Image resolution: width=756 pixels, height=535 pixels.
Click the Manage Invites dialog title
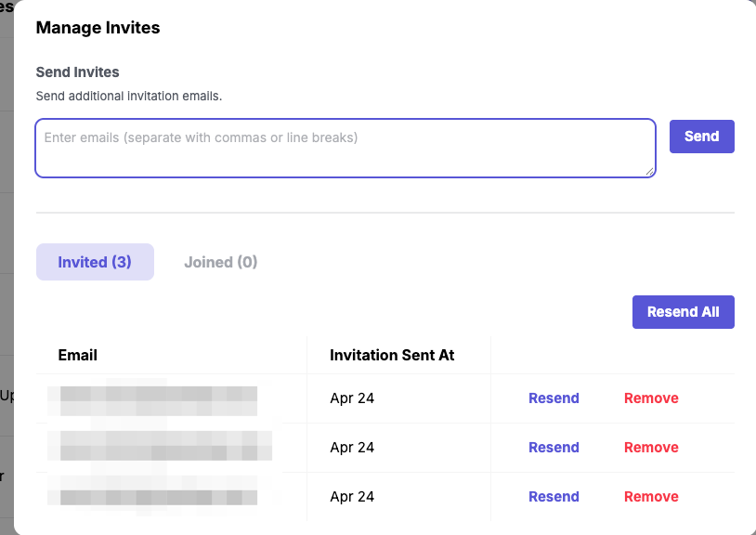tap(98, 28)
